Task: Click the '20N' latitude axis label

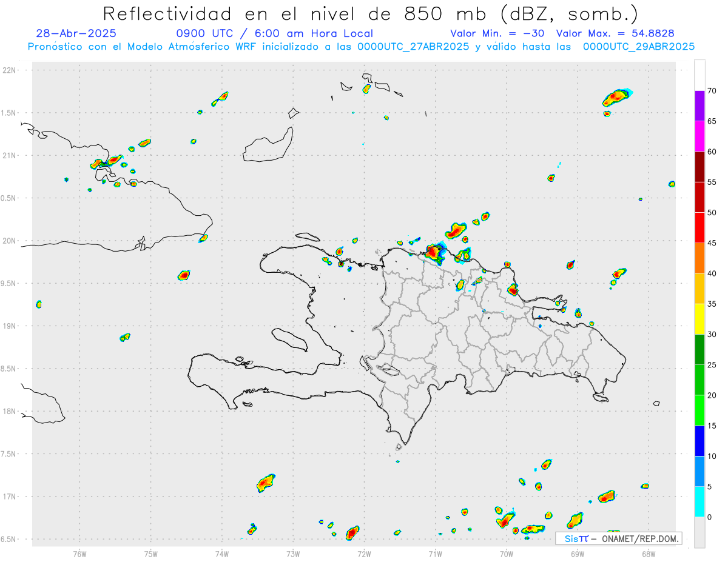Action: [10, 241]
